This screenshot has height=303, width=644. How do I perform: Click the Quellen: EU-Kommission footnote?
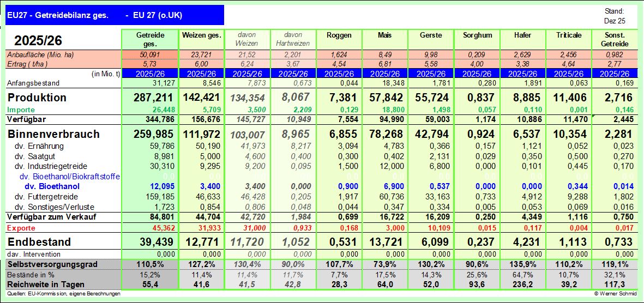point(64,294)
